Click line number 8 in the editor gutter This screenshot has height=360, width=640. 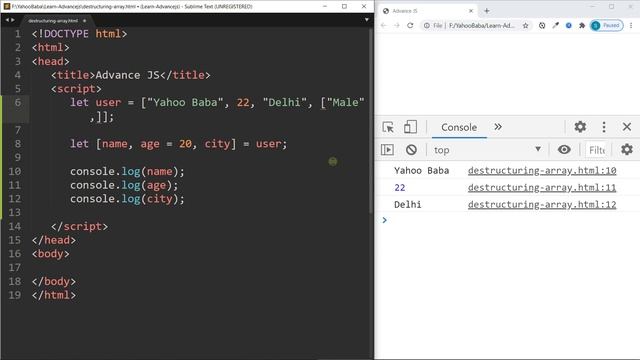(18, 144)
